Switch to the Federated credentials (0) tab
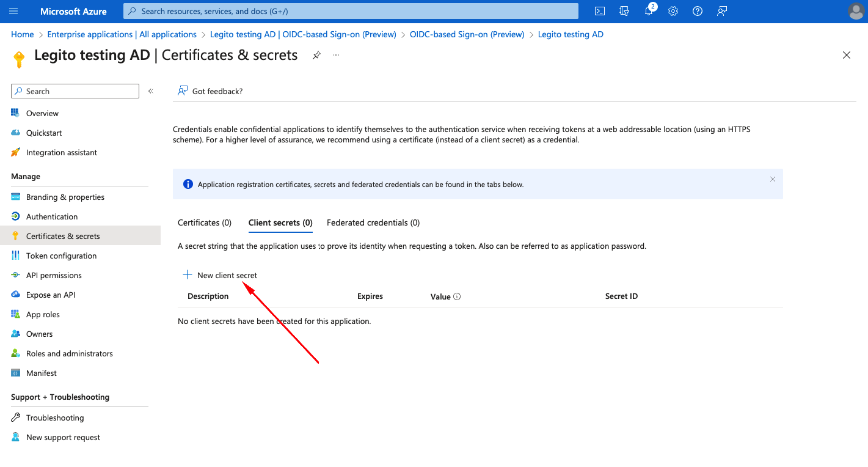Viewport: 868px width, 467px height. (373, 222)
